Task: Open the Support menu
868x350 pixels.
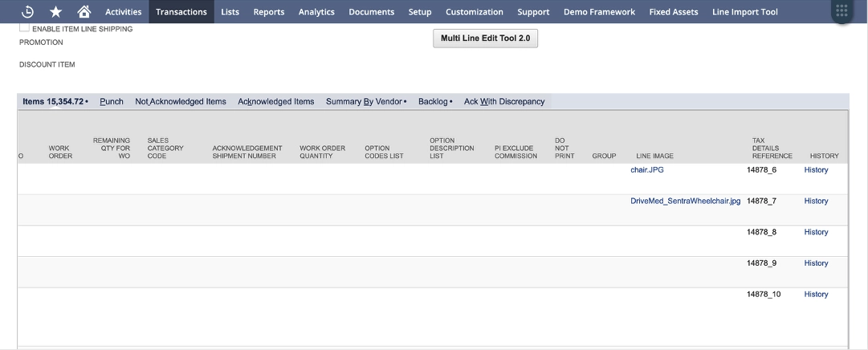Action: pyautogui.click(x=534, y=11)
